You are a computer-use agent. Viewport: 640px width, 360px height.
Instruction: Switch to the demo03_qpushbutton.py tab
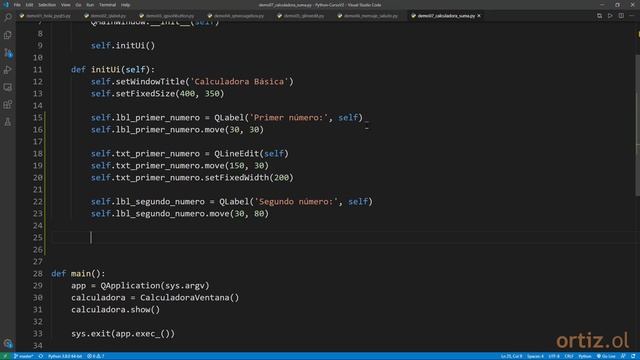167,16
